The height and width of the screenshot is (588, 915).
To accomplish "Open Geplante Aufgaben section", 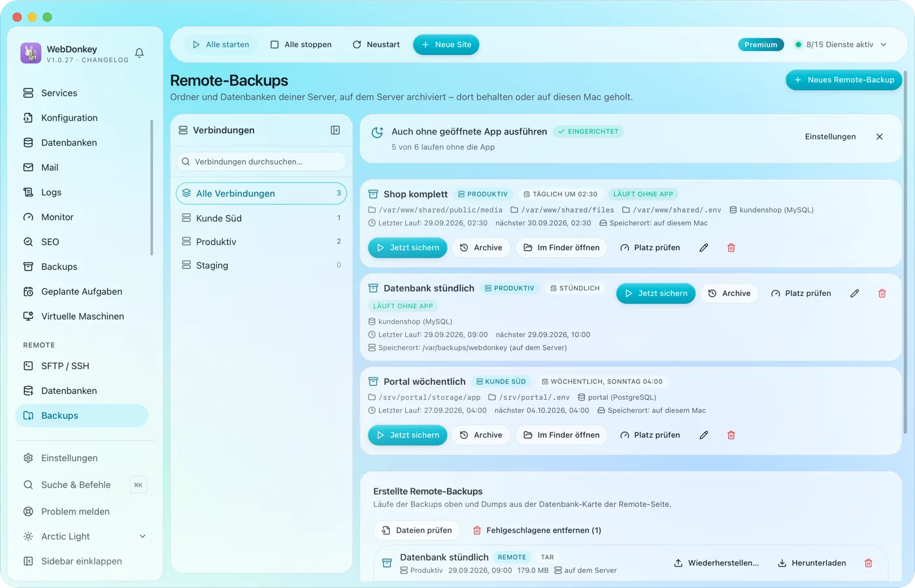I will (x=82, y=291).
